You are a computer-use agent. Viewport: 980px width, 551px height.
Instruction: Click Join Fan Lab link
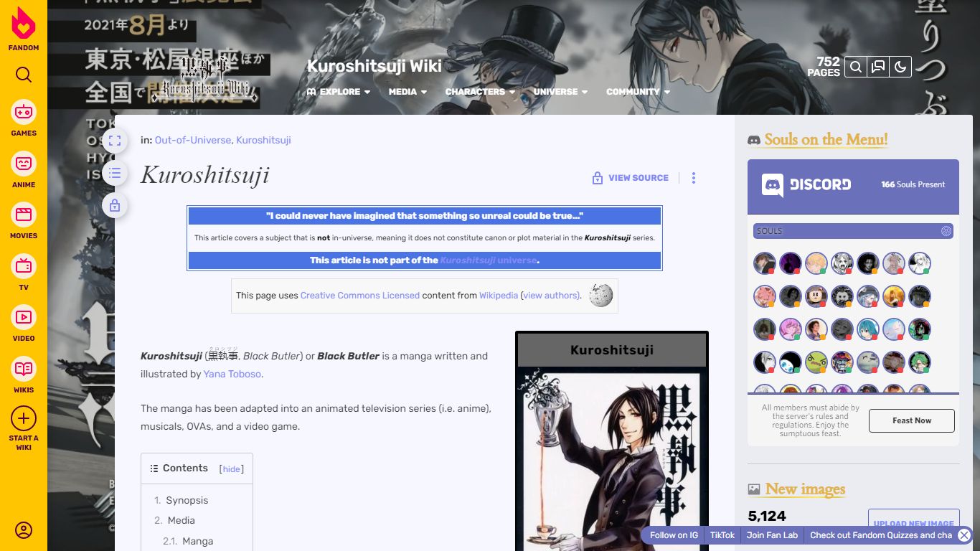coord(772,535)
